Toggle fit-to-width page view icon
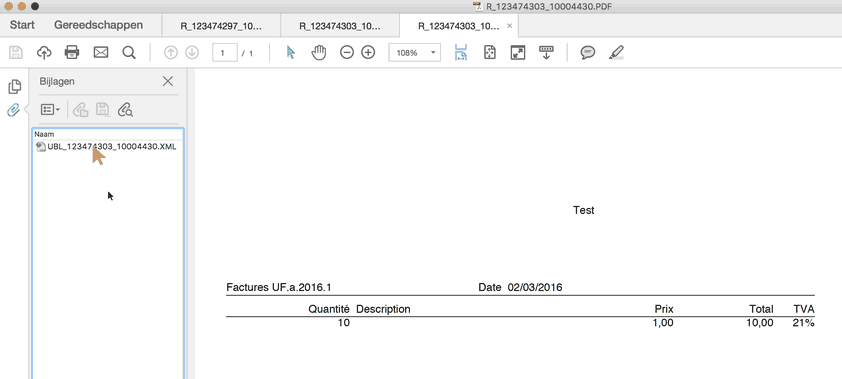842x379 pixels. [x=461, y=53]
